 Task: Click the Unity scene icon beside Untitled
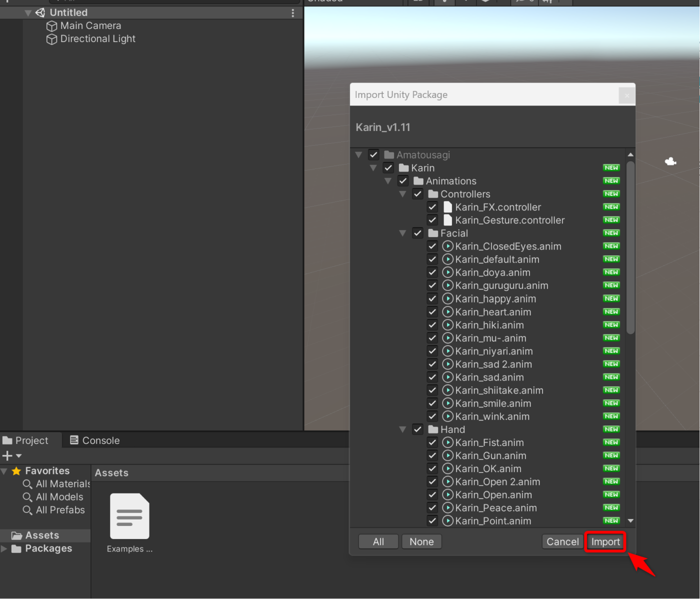click(40, 12)
